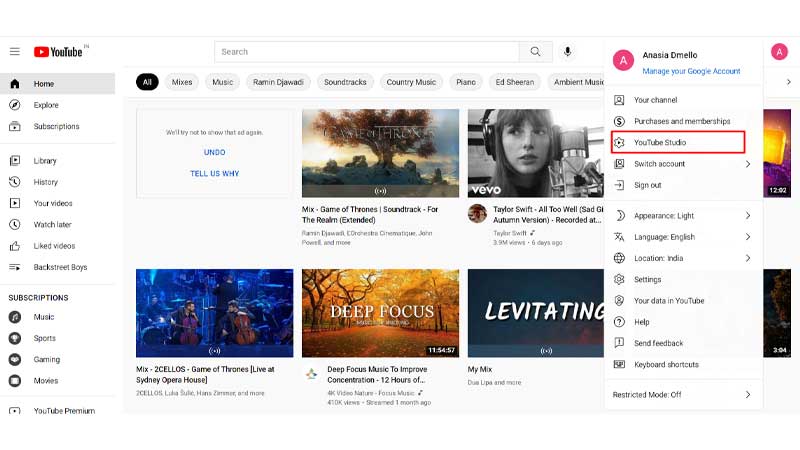Click Manage your Google Account link
The width and height of the screenshot is (800, 450).
(691, 71)
